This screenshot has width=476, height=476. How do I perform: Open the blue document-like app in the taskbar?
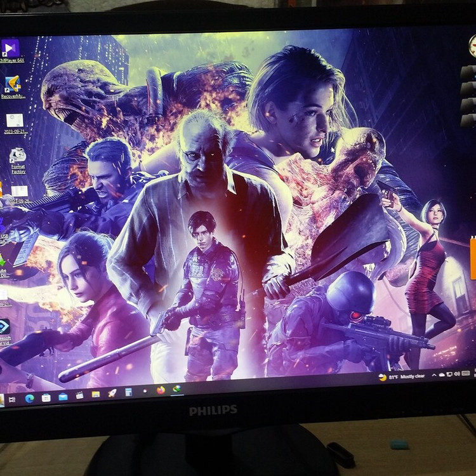(x=128, y=392)
